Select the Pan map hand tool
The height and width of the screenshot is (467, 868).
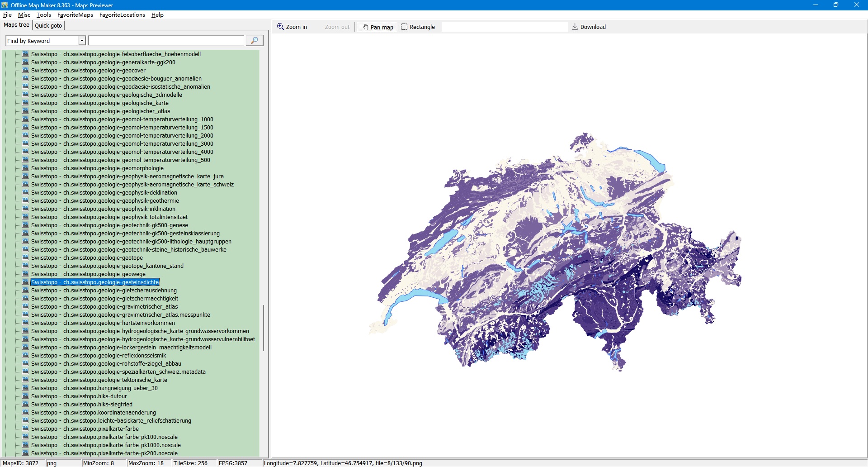click(x=377, y=27)
